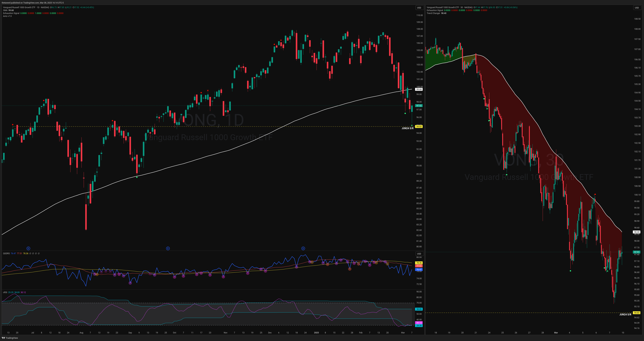This screenshot has width=644, height=341.
Task: Click the 78.36 yellow value tag in QGDRS pane
Action: click(419, 263)
